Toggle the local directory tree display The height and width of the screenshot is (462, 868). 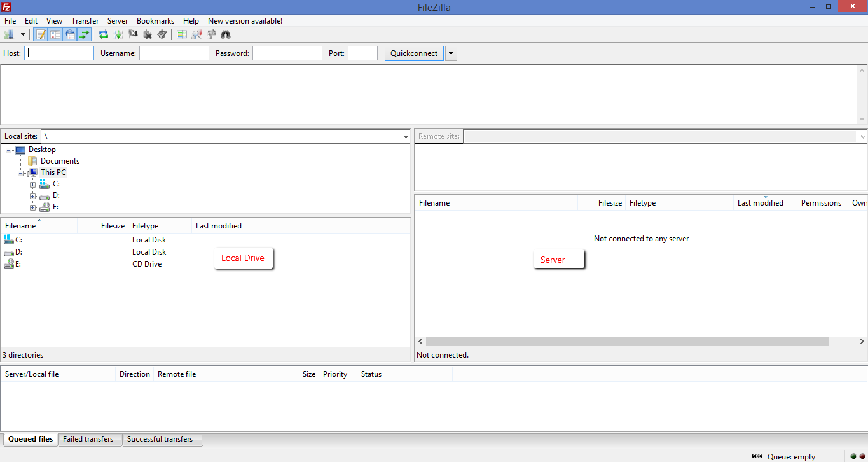pos(55,34)
